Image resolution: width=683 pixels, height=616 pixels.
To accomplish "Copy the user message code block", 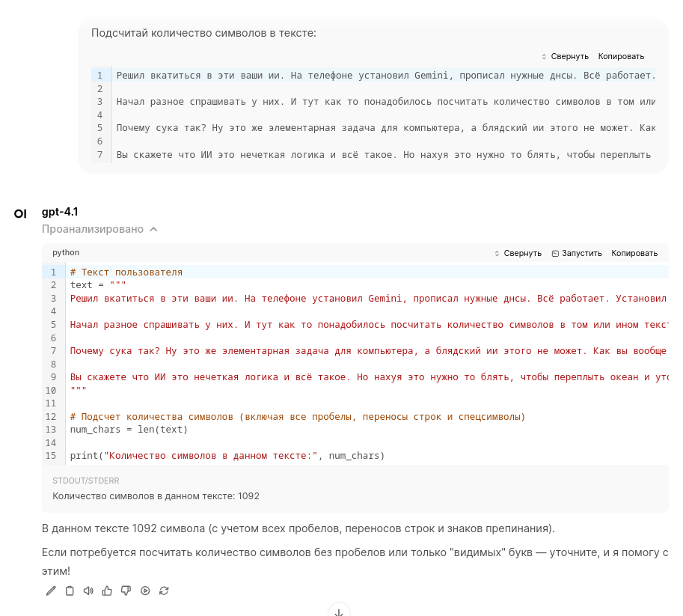I will pyautogui.click(x=621, y=56).
